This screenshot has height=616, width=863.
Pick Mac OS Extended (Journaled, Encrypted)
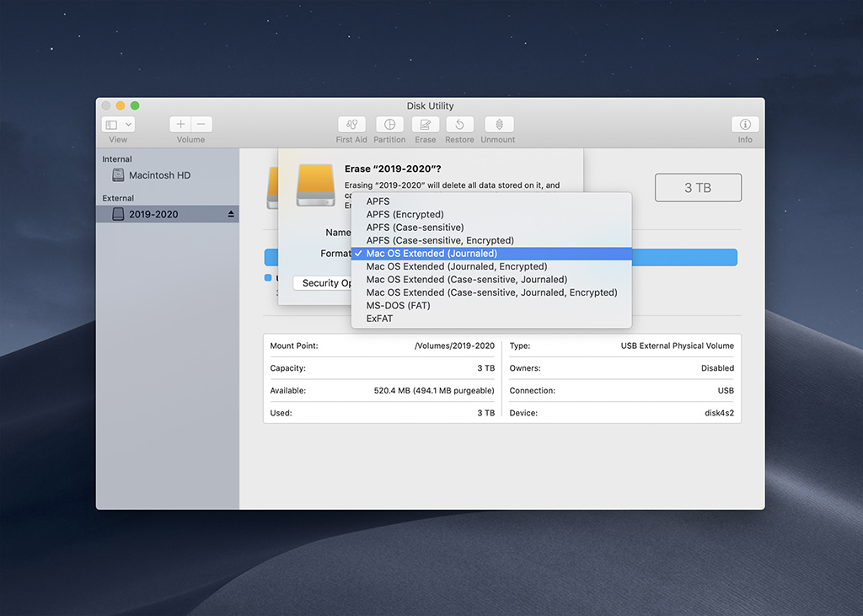click(491, 266)
